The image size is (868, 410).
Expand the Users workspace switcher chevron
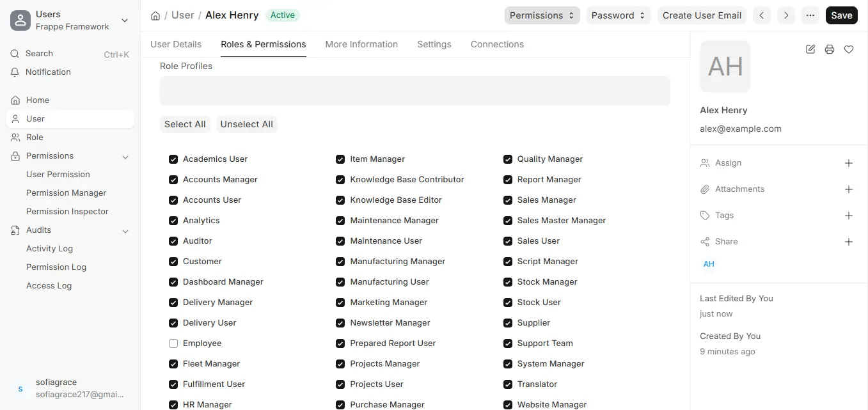coord(125,20)
